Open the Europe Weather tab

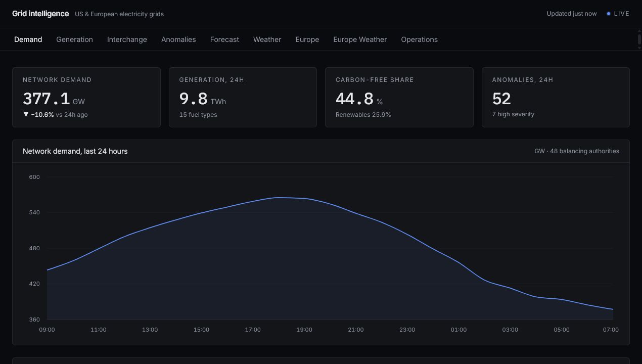pyautogui.click(x=360, y=39)
